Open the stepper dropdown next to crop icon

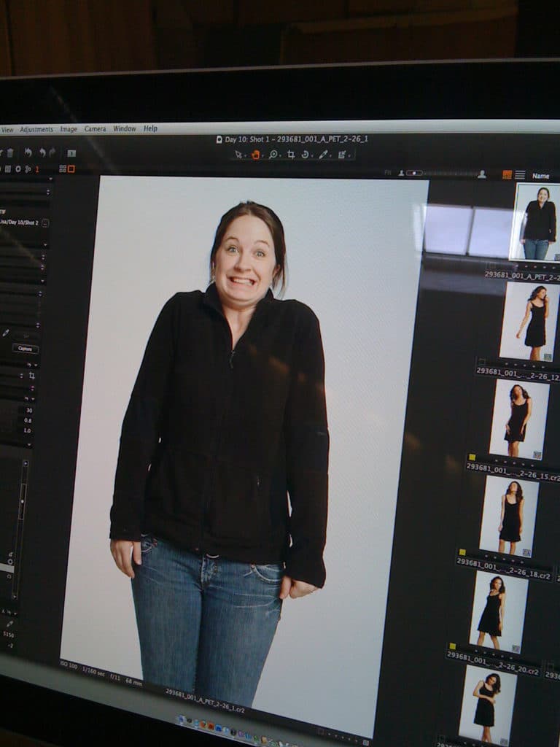tap(21, 376)
